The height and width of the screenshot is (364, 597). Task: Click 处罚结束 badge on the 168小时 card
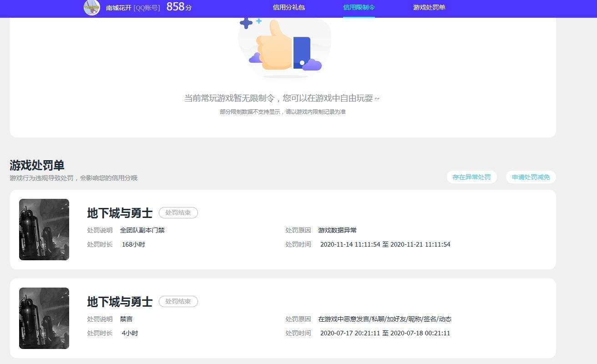[x=178, y=212]
